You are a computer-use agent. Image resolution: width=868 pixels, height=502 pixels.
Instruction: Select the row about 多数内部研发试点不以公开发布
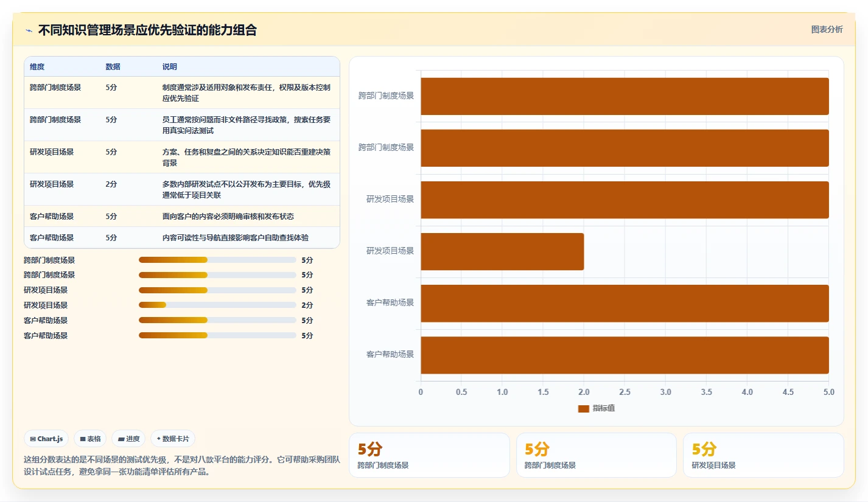182,189
